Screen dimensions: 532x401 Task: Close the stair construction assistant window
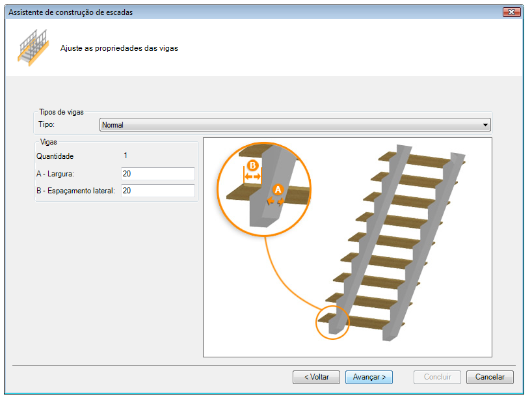(512, 12)
